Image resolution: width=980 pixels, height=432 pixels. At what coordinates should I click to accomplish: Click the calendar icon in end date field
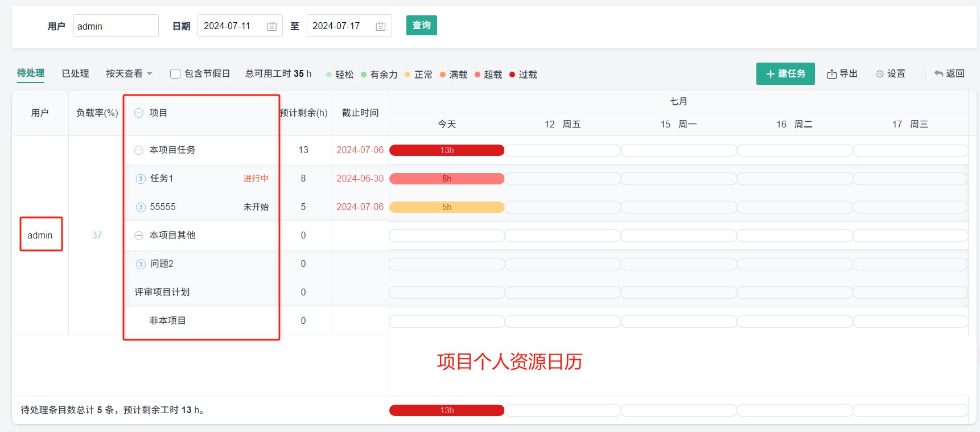click(381, 26)
